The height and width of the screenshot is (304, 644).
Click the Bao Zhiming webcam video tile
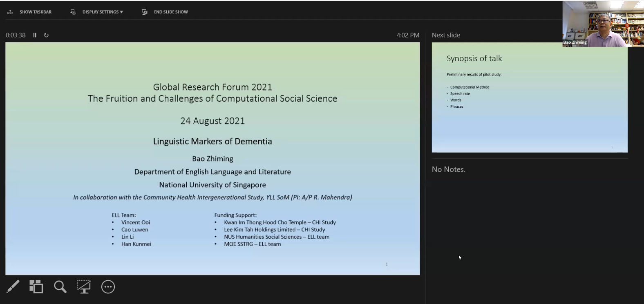603,24
